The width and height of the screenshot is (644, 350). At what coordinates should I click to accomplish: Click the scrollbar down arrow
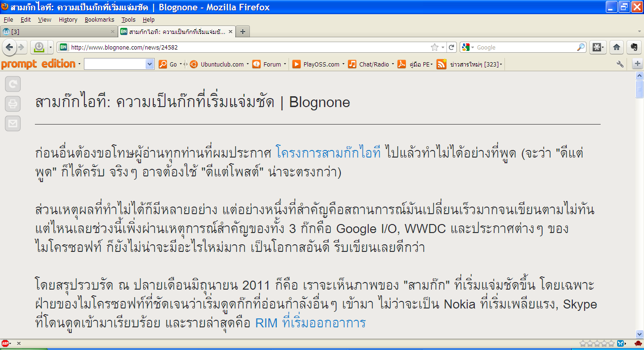(640, 334)
